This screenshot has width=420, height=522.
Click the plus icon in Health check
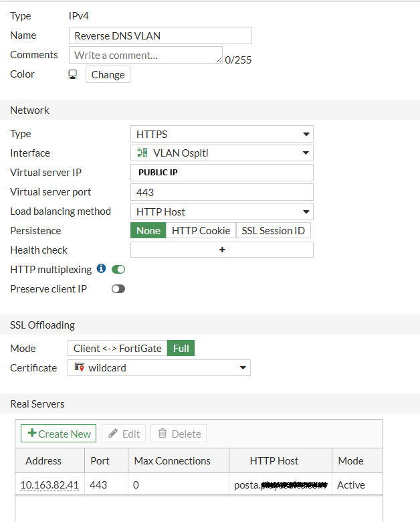click(x=222, y=250)
